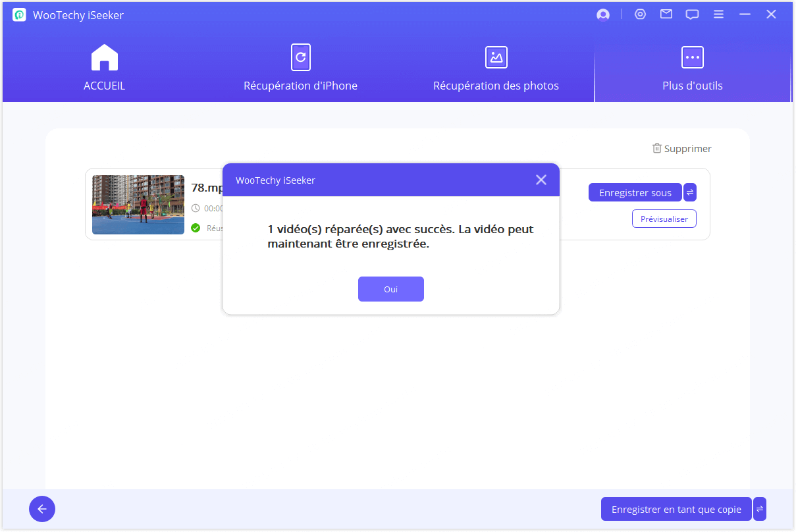Open the hamburger menu icon
The height and width of the screenshot is (532, 796).
[x=718, y=14]
